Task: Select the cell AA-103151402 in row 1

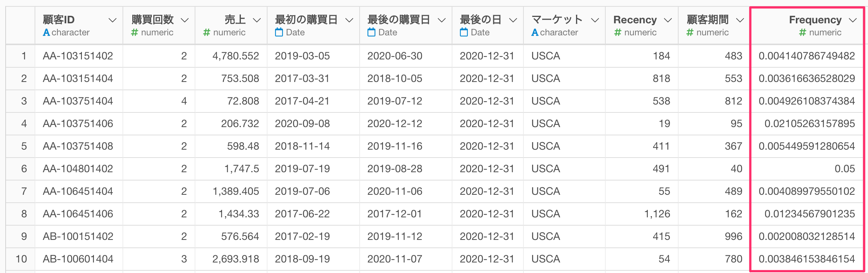Action: click(79, 56)
